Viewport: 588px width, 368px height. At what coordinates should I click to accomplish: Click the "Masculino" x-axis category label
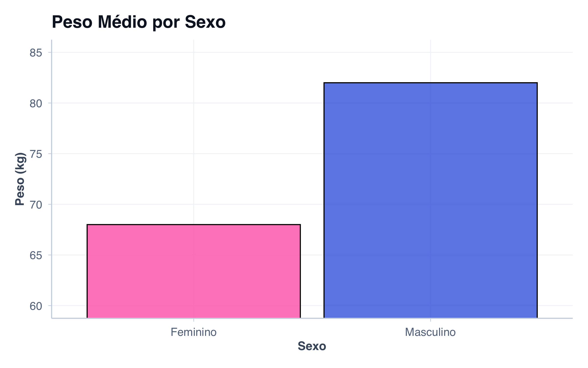point(430,332)
